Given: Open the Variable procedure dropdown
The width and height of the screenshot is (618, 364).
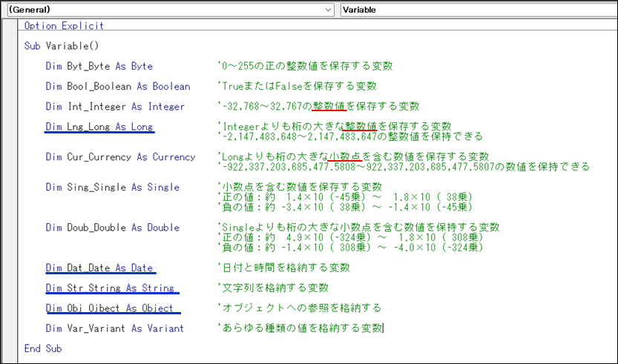Looking at the screenshot, I should (x=479, y=10).
